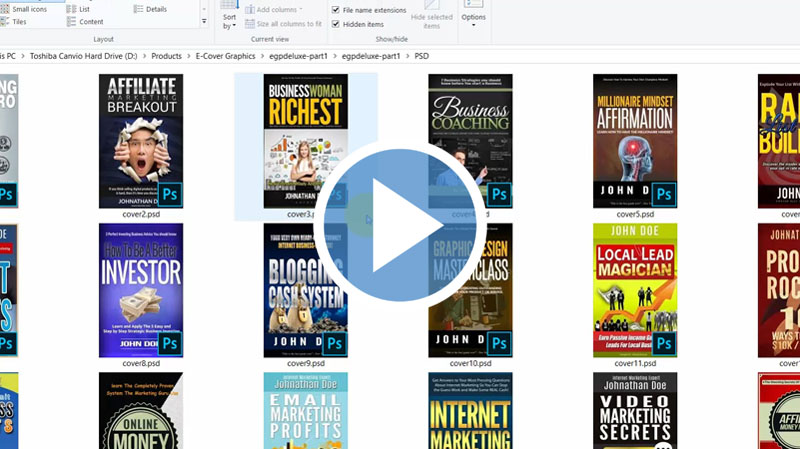800x449 pixels.
Task: Toggle the File name extensions checkbox
Action: point(336,10)
